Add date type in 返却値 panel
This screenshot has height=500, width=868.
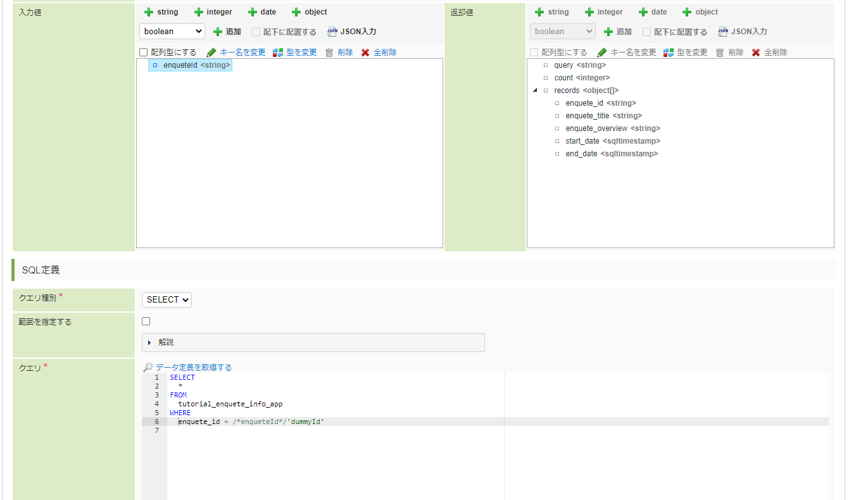coord(653,12)
